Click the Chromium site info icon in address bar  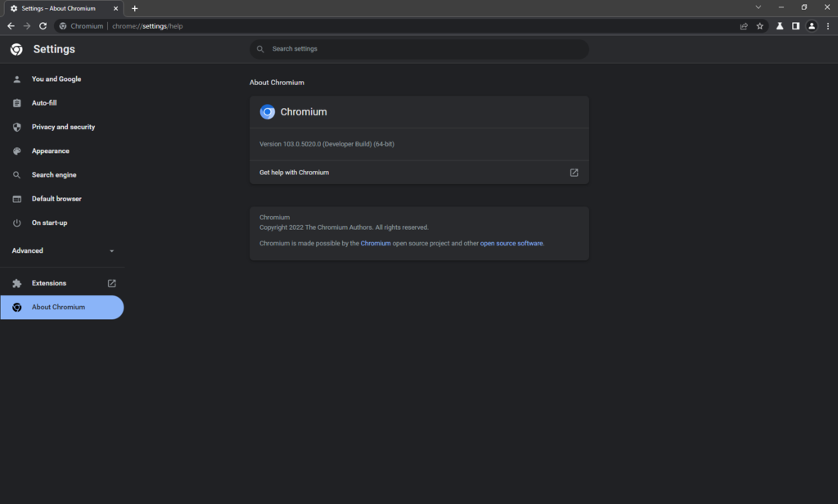[x=63, y=25]
